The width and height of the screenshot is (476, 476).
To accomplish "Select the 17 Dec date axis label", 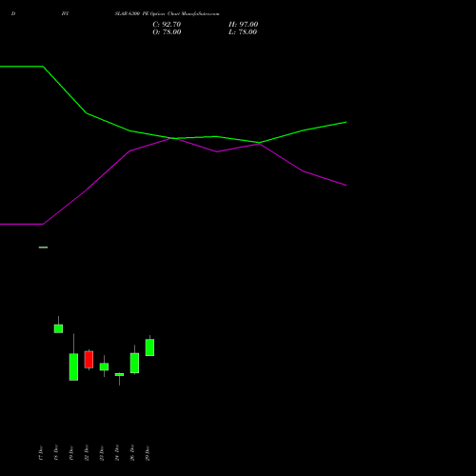I will point(41,453).
